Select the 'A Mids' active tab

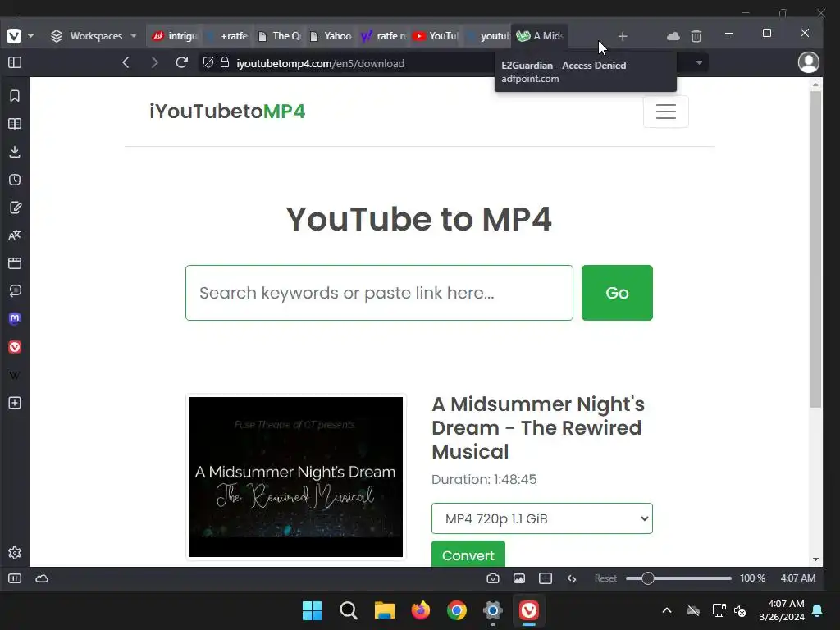[540, 36]
